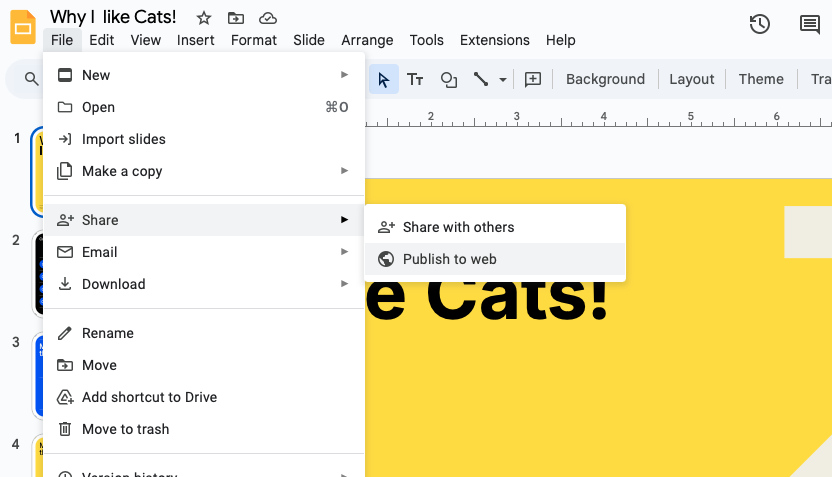This screenshot has height=477, width=832.
Task: Open the Theme panel button
Action: click(x=761, y=79)
